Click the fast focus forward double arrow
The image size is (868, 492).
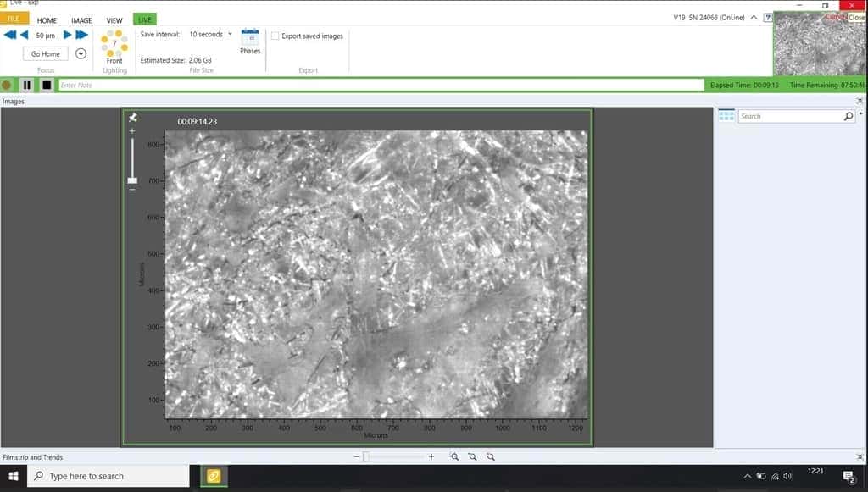pos(82,35)
